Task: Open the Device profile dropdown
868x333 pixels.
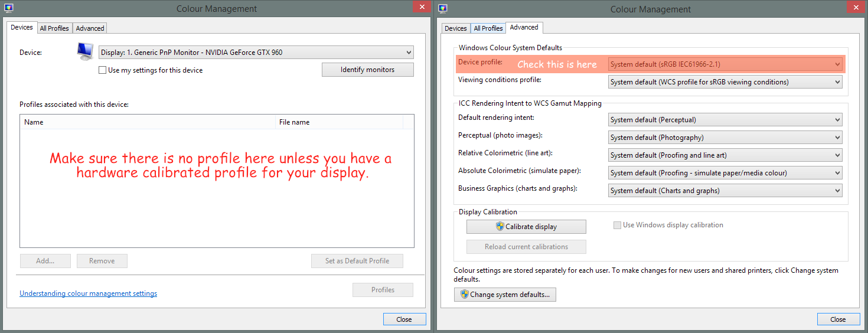Action: coord(725,64)
